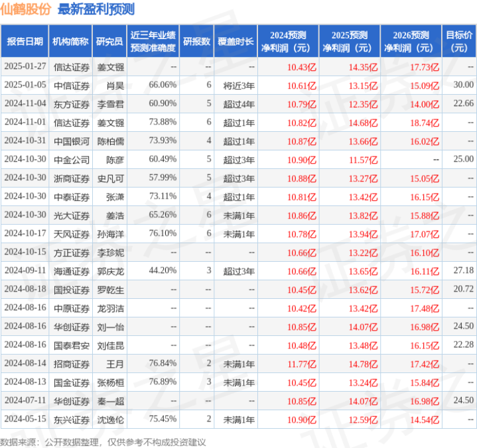Screen dimensions: 477x448
Task: Click target price 20.72
Action: [x=463, y=289]
